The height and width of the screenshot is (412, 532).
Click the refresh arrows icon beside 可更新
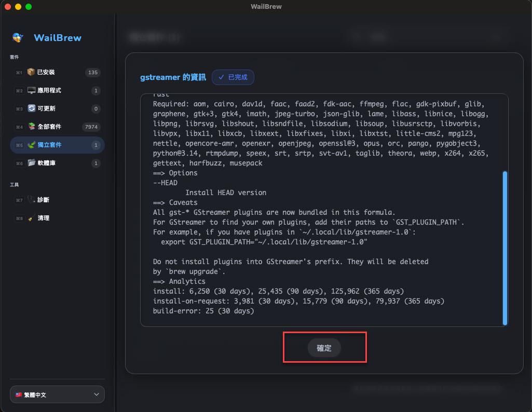point(31,108)
